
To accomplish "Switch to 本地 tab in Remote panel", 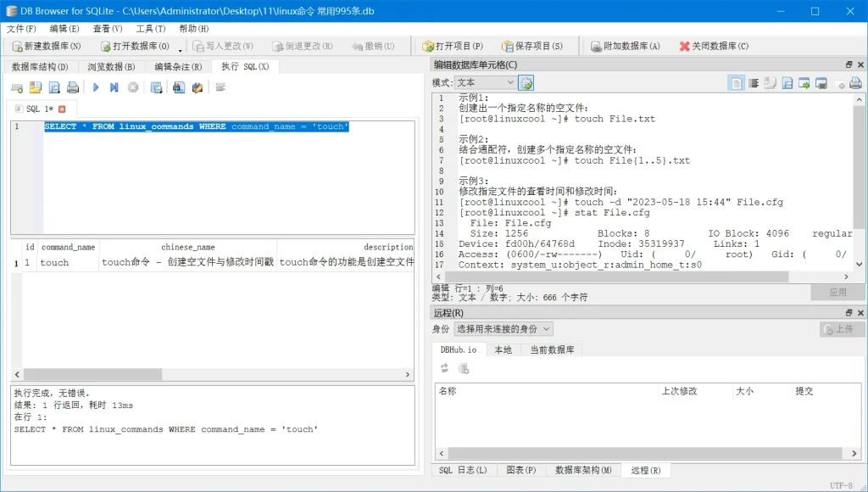I will tap(504, 350).
